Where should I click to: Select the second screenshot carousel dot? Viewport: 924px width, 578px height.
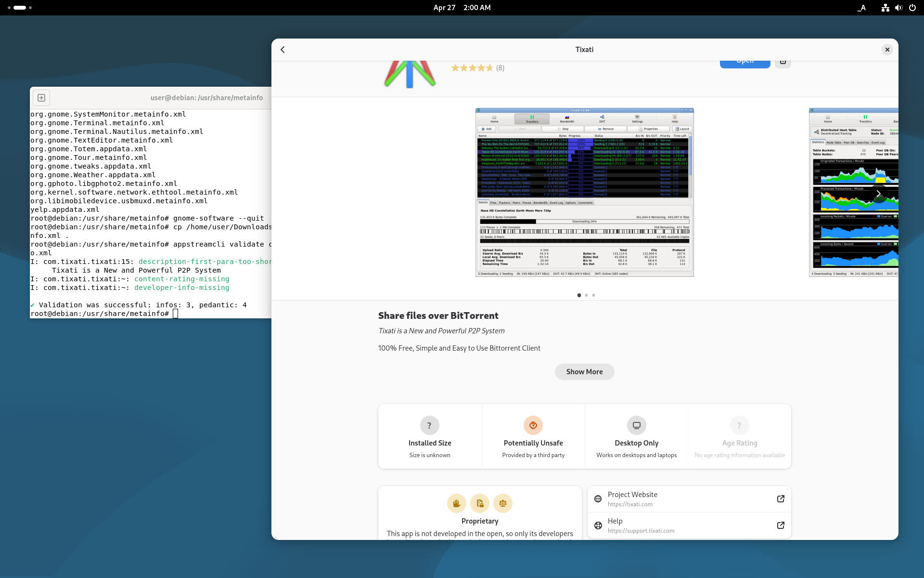586,295
